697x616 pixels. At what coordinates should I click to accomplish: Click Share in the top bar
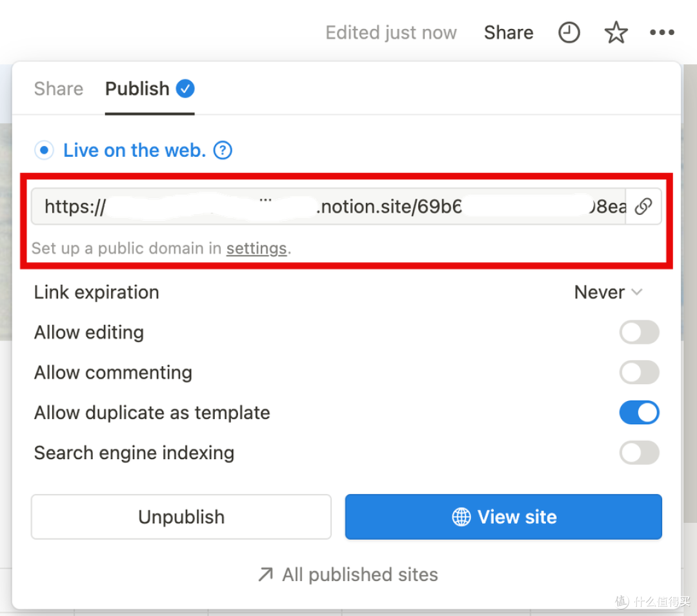click(509, 32)
